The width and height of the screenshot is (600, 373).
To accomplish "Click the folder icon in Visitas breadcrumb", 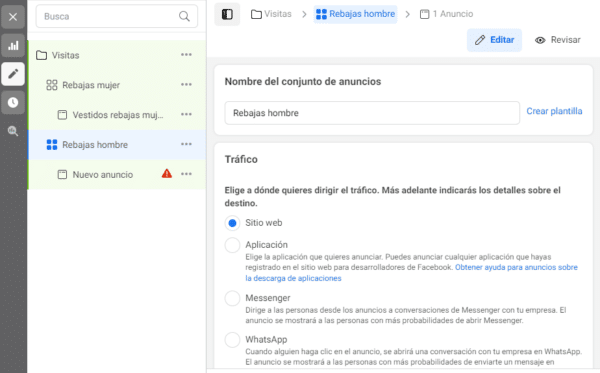I will tap(256, 15).
